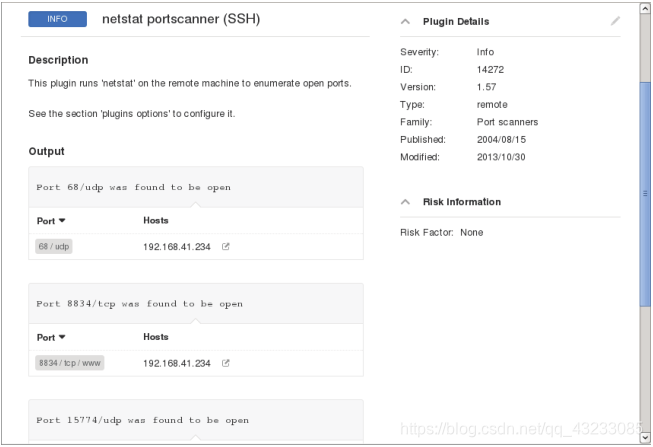Click host 192.168.41.234 in 8834/tcp row
653x447 pixels.
177,363
